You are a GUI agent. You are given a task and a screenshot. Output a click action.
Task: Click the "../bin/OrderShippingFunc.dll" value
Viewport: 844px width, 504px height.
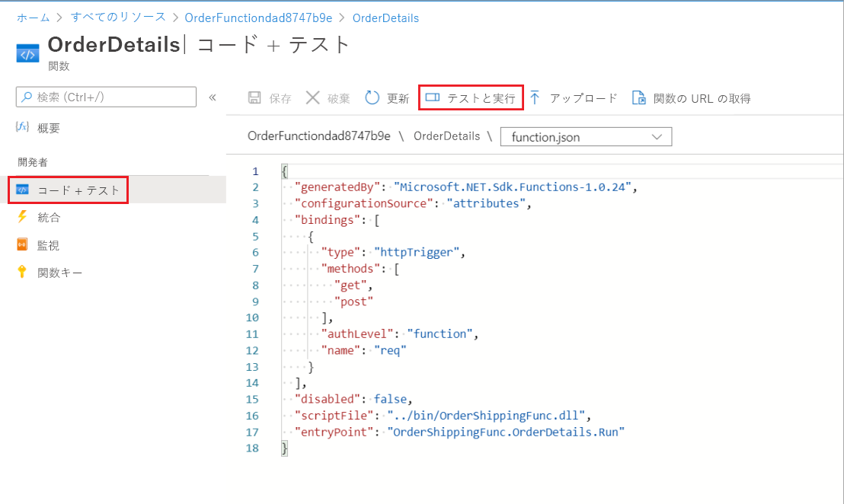click(x=486, y=416)
